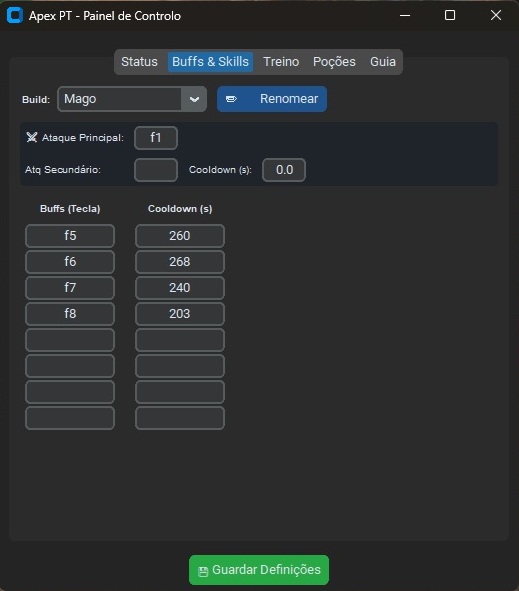Click the Apex PT app icon in title bar
The height and width of the screenshot is (591, 519).
pos(15,15)
